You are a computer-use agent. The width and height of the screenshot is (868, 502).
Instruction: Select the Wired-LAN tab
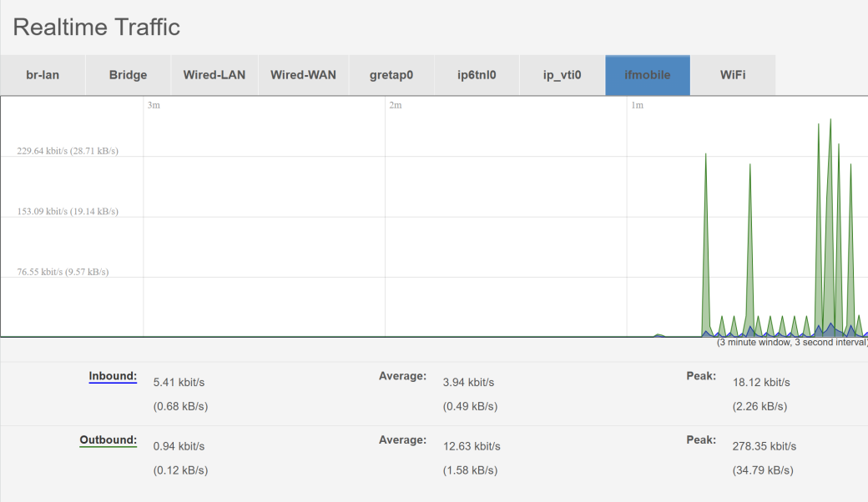tap(213, 74)
